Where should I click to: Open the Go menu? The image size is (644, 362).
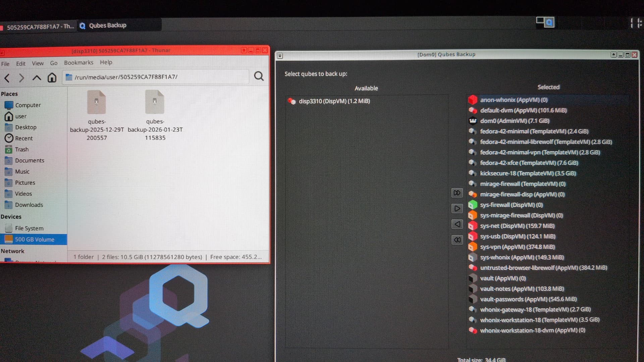(x=54, y=63)
